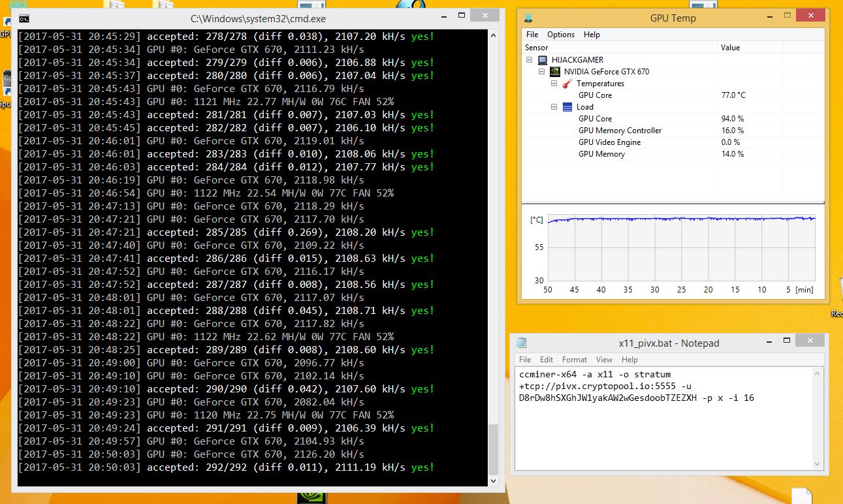Viewport: 843px width, 504px height.
Task: Open View menu in Notepad
Action: pos(604,360)
